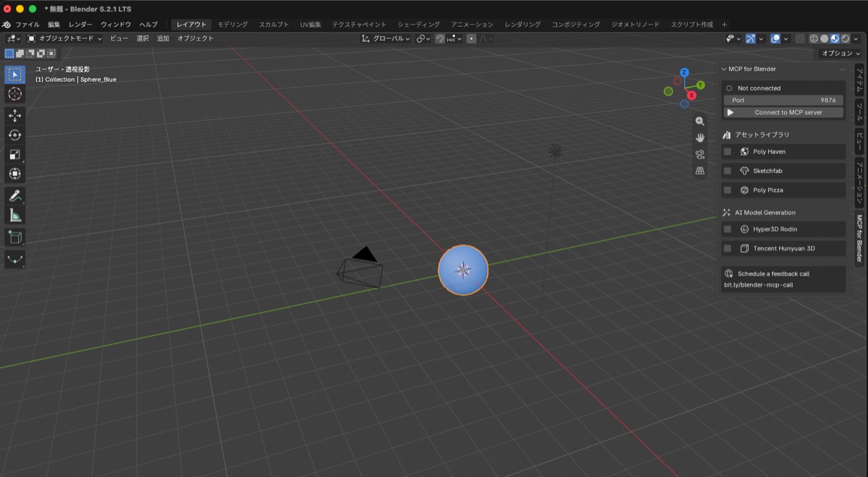Toggle camera view icon

coord(699,154)
